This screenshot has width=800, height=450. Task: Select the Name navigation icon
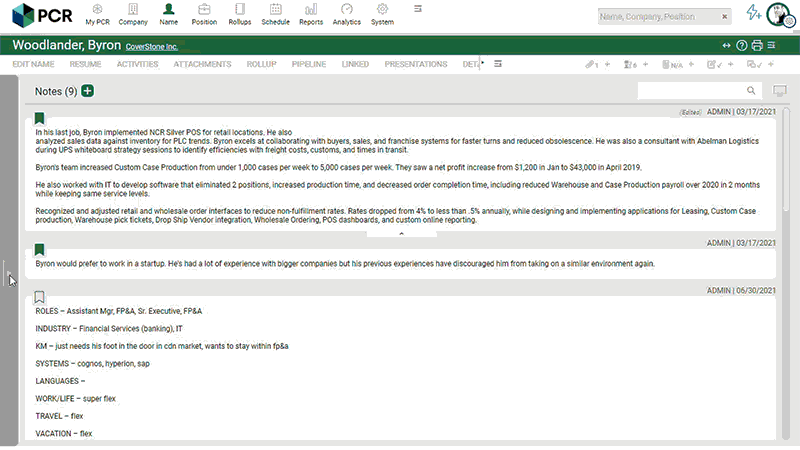(168, 15)
